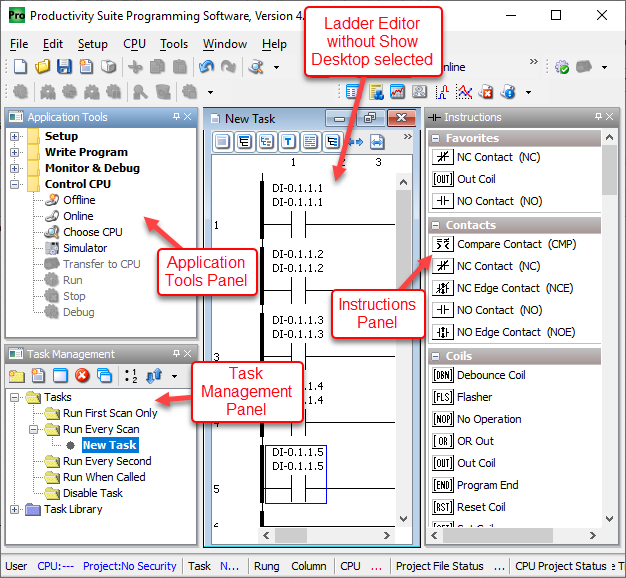Toggle pin on Task Management panel
The image size is (626, 578).
[x=175, y=354]
